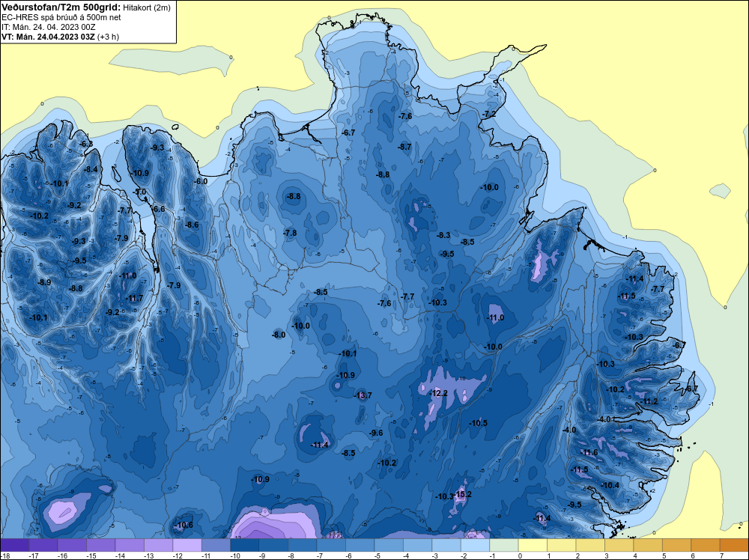This screenshot has height=560, width=749.
Task: Click the darkest purple legend swatch labeled -18
Action: coord(15,545)
